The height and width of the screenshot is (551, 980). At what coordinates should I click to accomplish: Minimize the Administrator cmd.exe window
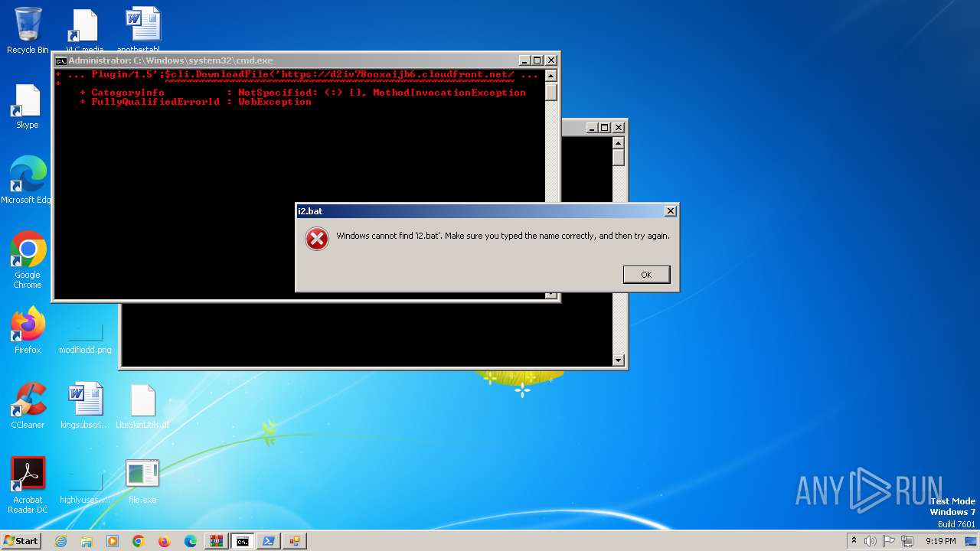pos(524,60)
